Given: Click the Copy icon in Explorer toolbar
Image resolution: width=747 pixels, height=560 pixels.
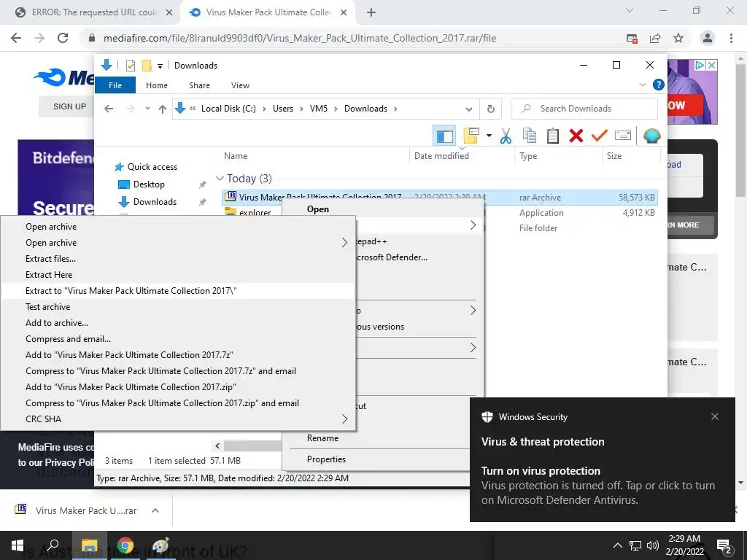Looking at the screenshot, I should coord(530,136).
